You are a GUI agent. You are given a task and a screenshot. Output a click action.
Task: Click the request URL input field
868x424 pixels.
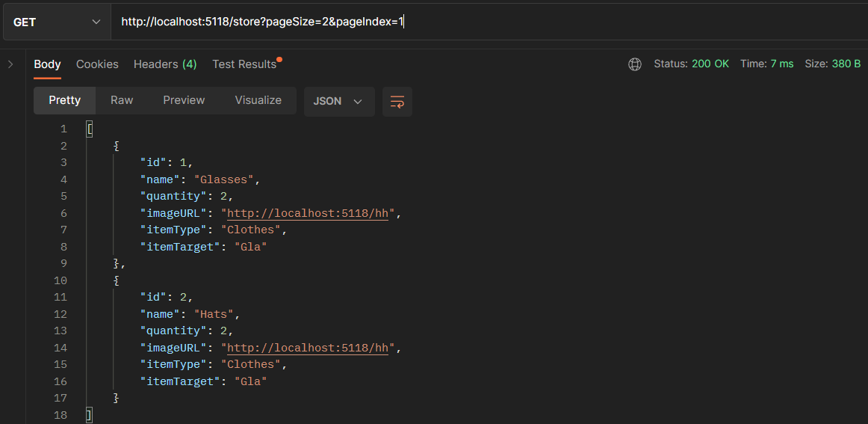(489, 22)
